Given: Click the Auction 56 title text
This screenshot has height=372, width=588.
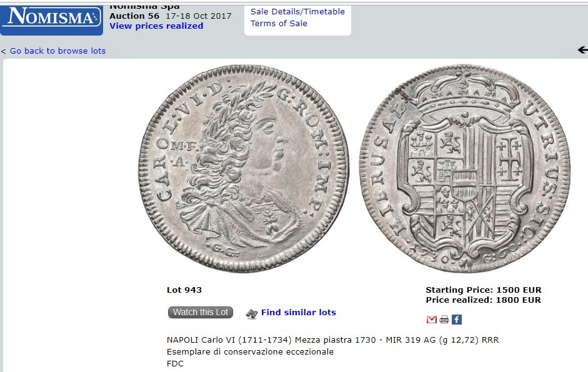Looking at the screenshot, I should (x=134, y=16).
